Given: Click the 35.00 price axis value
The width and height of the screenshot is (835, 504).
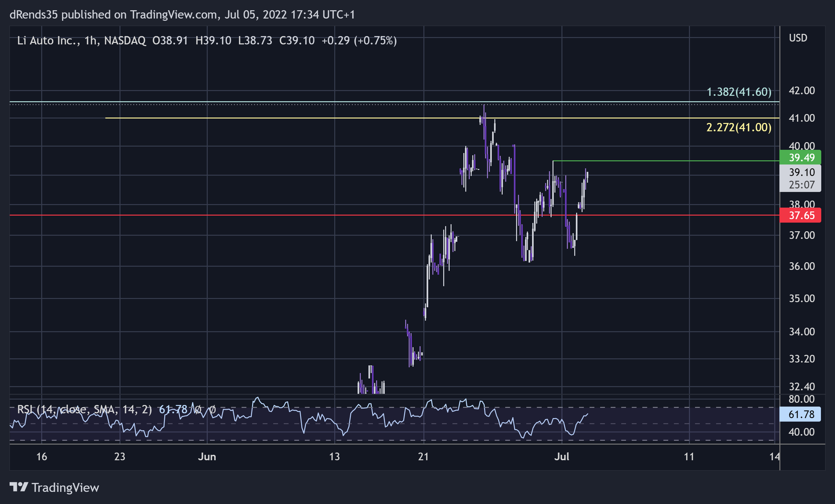Looking at the screenshot, I should click(x=802, y=298).
